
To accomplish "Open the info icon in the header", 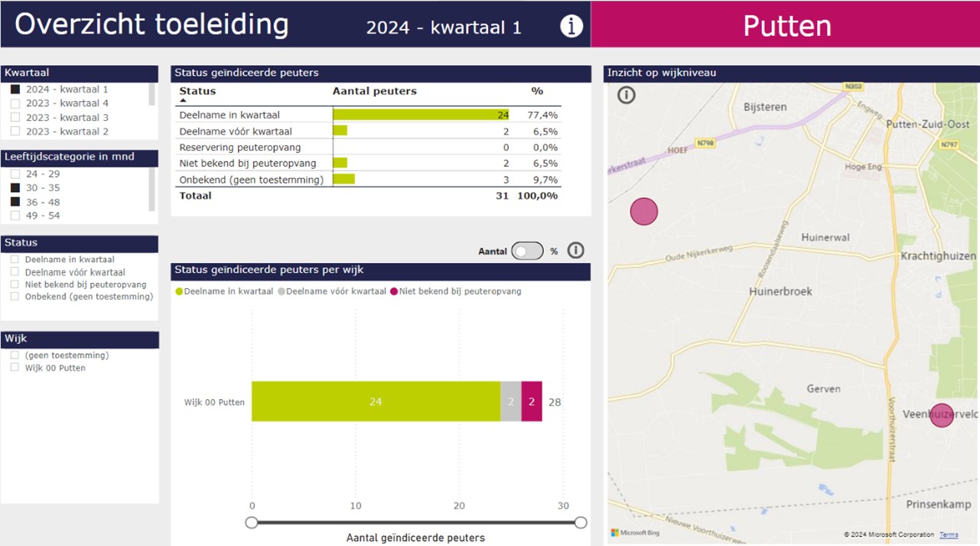I will click(x=571, y=26).
